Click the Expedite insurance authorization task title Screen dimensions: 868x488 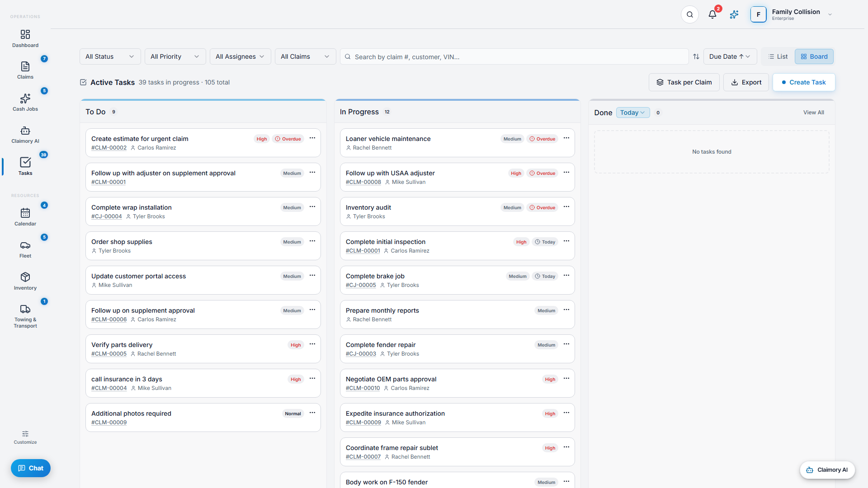click(x=395, y=413)
